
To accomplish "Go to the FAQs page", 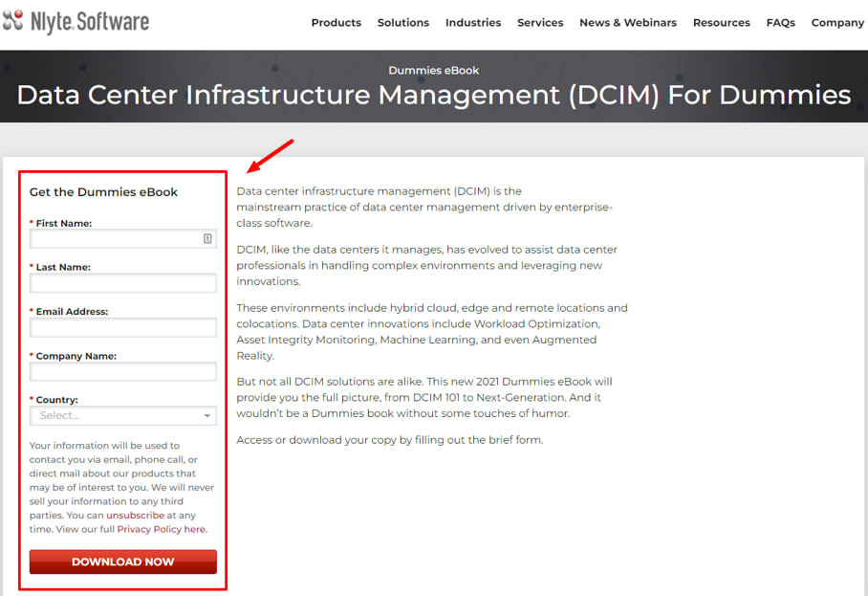I will (x=780, y=23).
